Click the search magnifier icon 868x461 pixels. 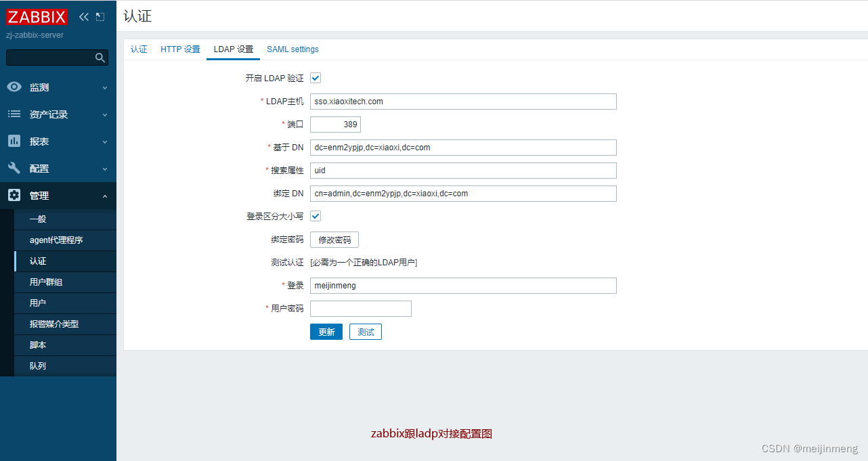[100, 58]
